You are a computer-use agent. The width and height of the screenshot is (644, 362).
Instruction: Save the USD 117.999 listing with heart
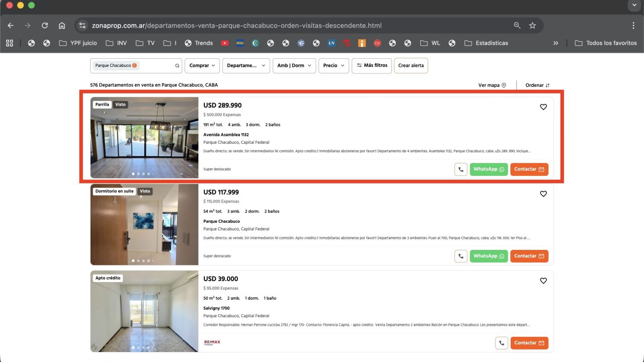pyautogui.click(x=543, y=194)
